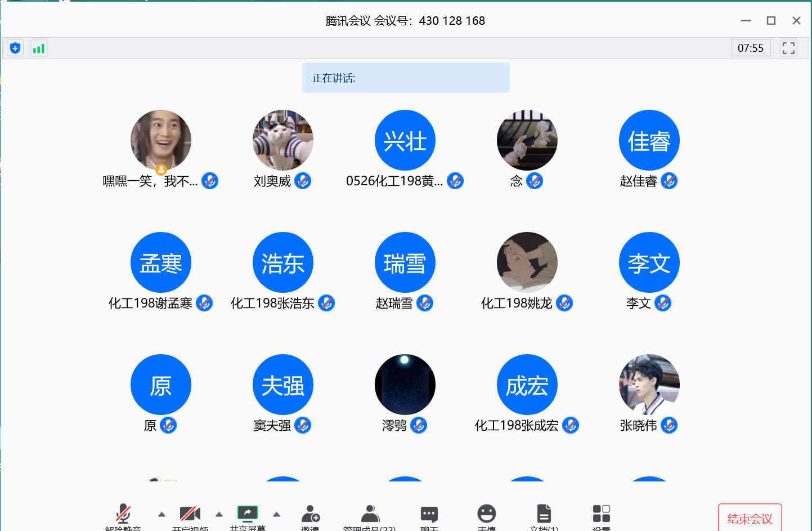Expand microphone options arrow

[161, 514]
